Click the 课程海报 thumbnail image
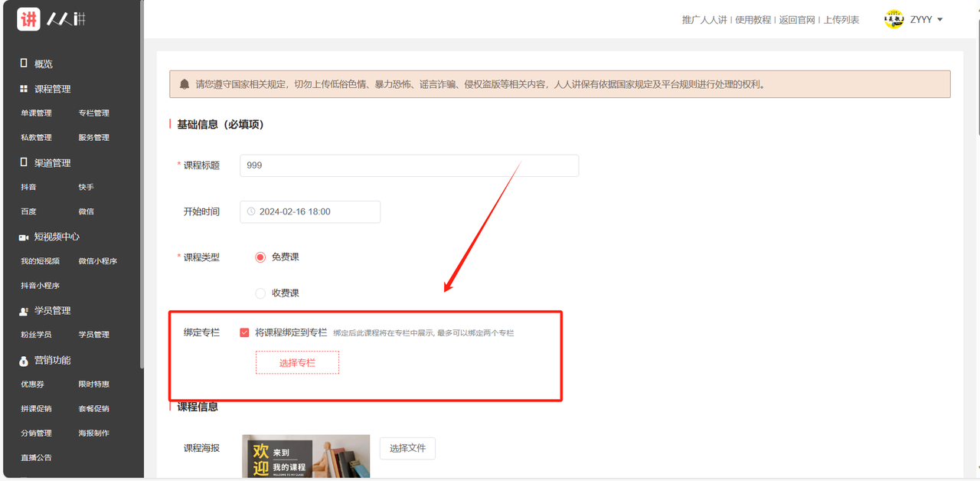Screen dimensions: 980x481 (306, 456)
